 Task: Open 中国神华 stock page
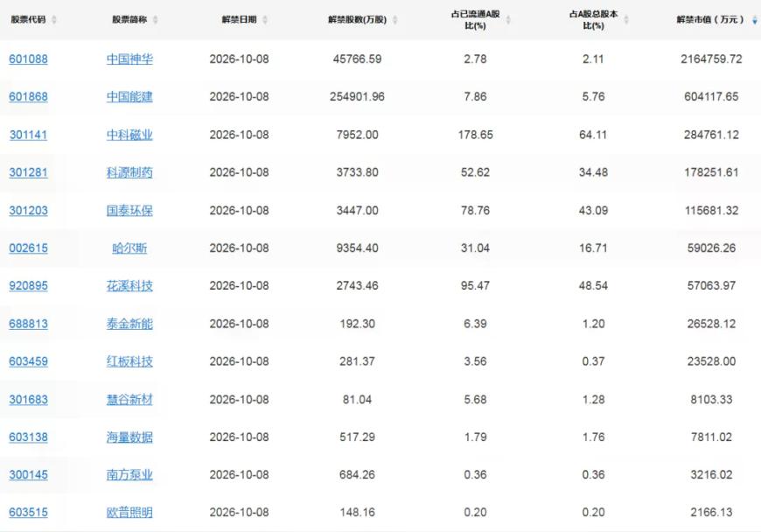[129, 59]
